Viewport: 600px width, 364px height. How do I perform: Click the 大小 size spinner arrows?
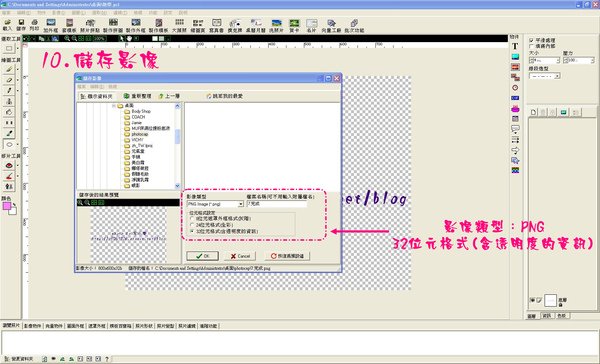click(x=558, y=60)
